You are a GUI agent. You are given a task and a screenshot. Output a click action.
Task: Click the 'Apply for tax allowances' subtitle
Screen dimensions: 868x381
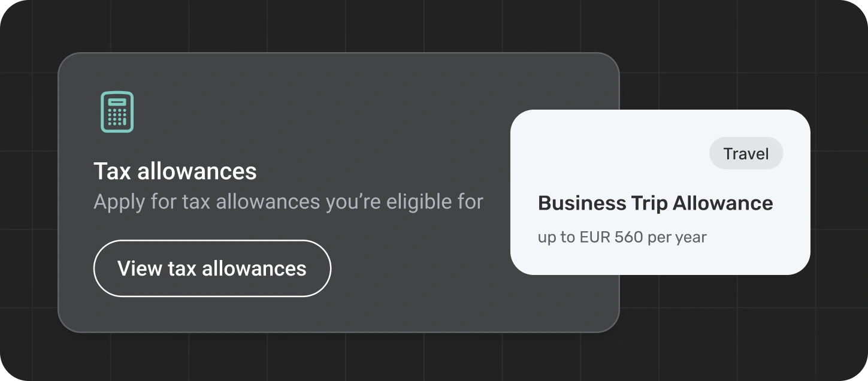click(x=288, y=202)
